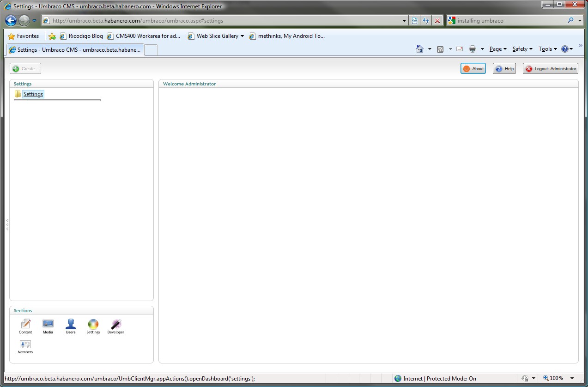The image size is (588, 387).
Task: Open the recent pages dropdown arrow
Action: click(35, 21)
